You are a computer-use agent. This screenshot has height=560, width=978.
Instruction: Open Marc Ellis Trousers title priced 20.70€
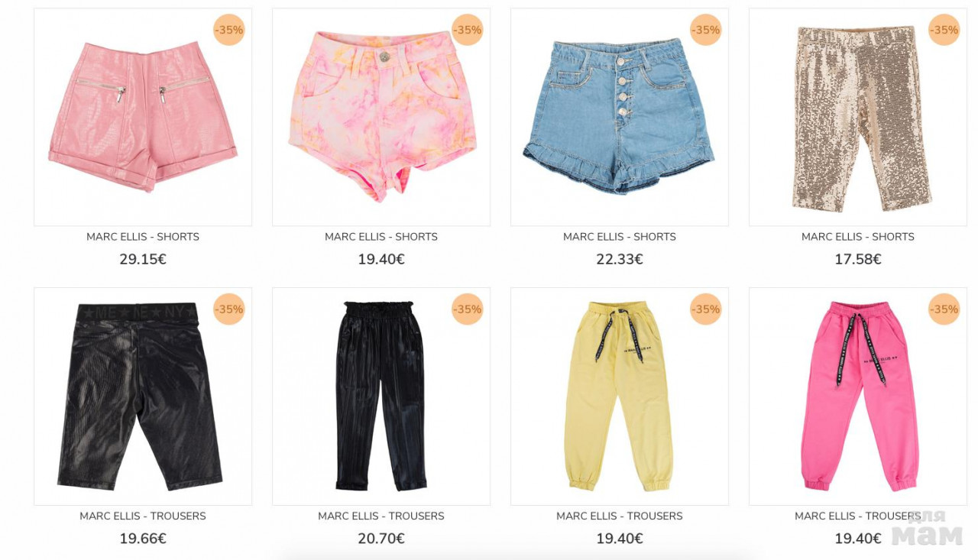[381, 516]
